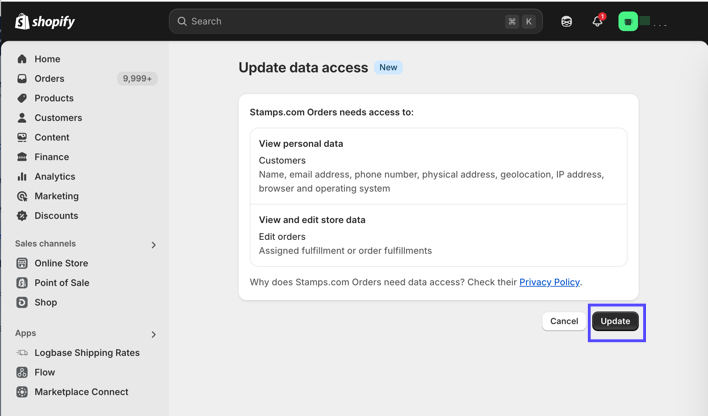The width and height of the screenshot is (708, 416).
Task: Open the Privacy Policy link
Action: point(550,282)
